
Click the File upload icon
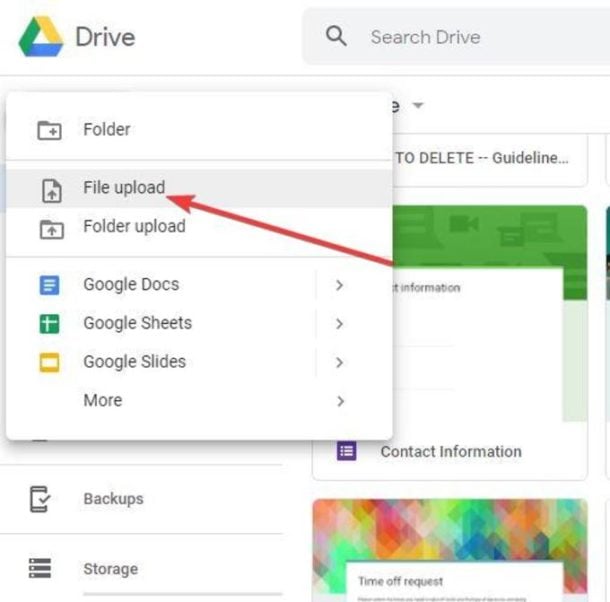pos(52,191)
